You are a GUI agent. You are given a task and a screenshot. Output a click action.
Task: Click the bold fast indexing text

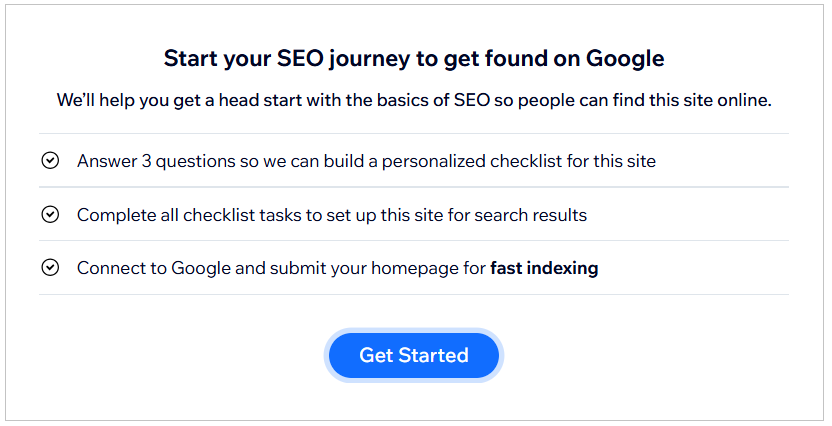click(544, 268)
